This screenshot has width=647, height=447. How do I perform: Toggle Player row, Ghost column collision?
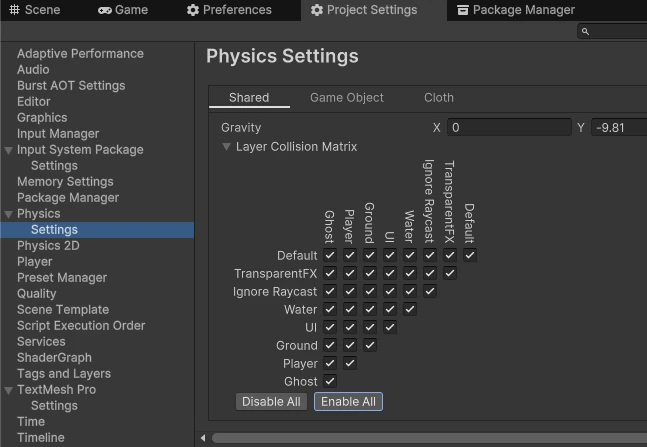(330, 363)
